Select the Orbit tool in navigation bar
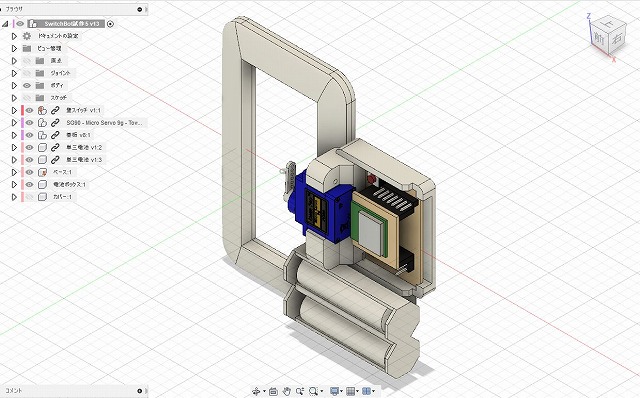 click(256, 391)
